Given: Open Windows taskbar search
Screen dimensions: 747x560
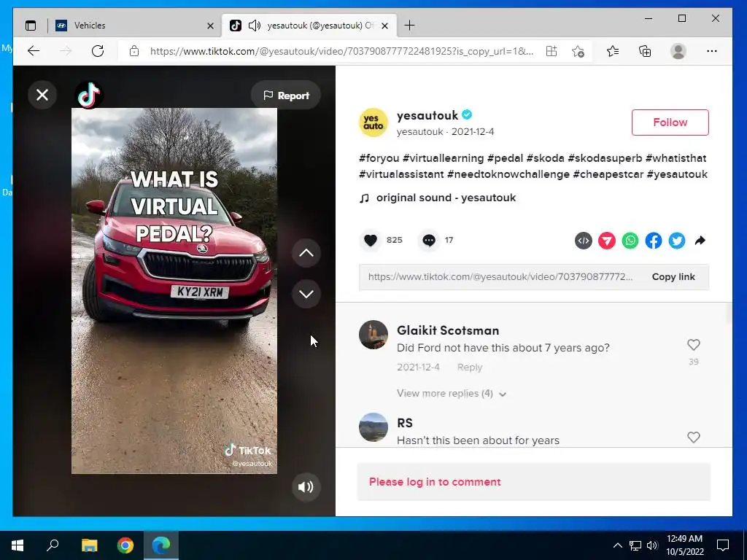Looking at the screenshot, I should tap(53, 545).
